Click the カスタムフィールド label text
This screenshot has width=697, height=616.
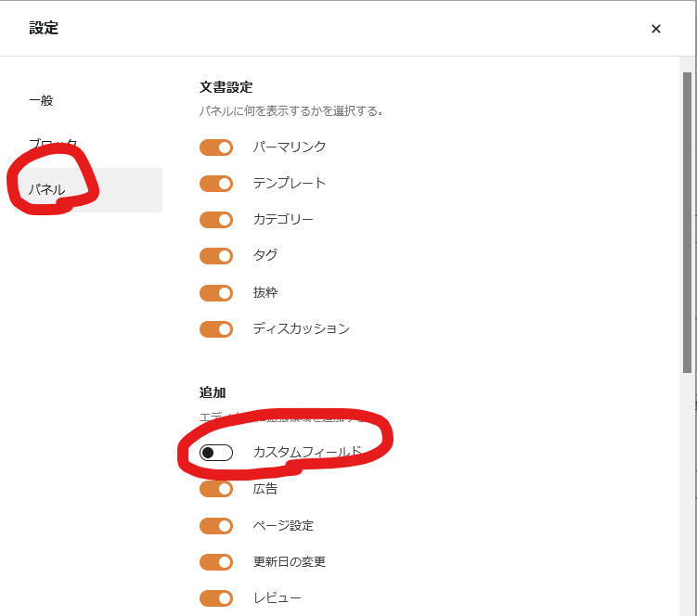tap(307, 452)
